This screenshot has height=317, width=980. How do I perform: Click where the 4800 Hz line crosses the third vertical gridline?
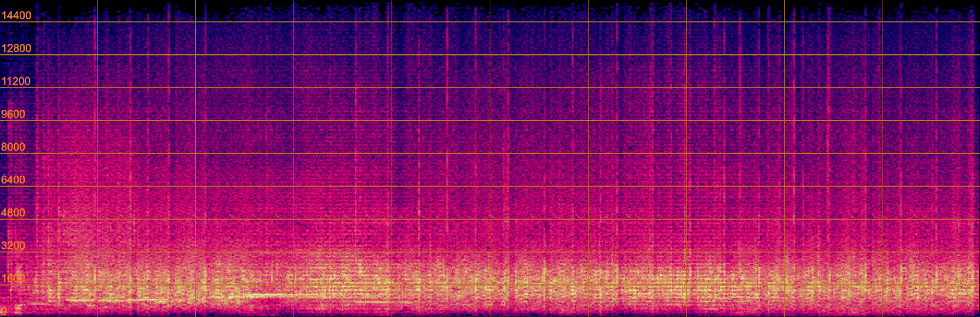point(294,219)
